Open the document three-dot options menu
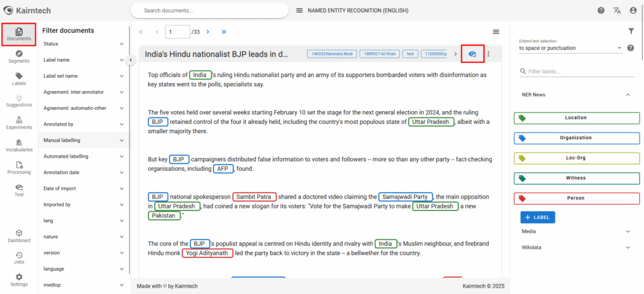The width and height of the screenshot is (644, 294). coord(488,55)
